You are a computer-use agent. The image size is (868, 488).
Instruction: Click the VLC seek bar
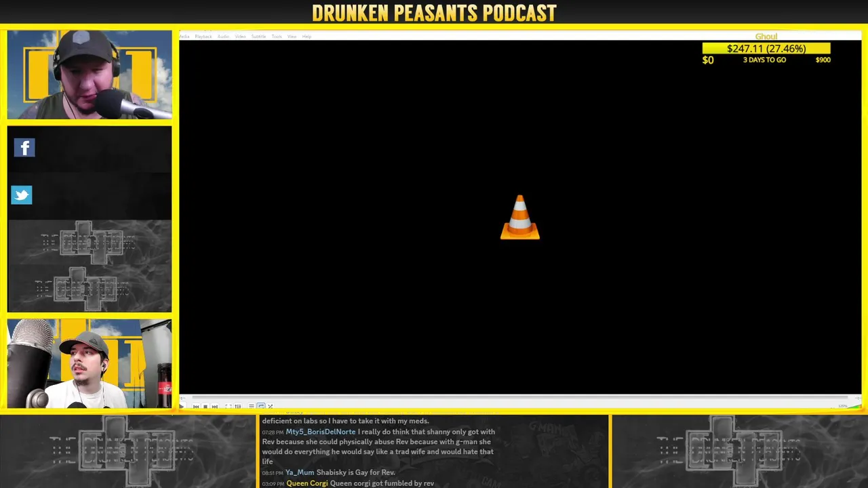point(520,398)
